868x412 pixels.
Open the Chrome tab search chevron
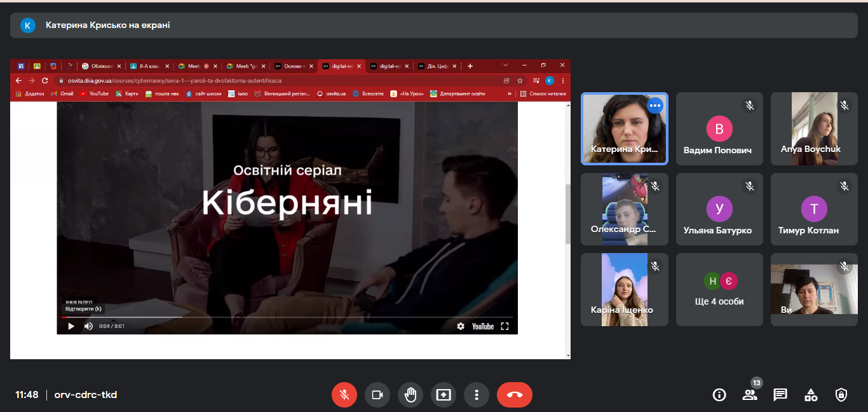[506, 65]
